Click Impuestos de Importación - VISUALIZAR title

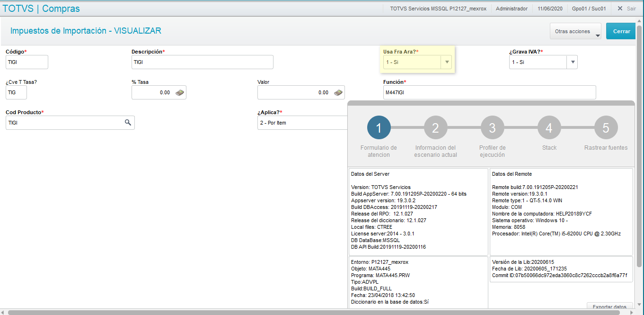(86, 31)
